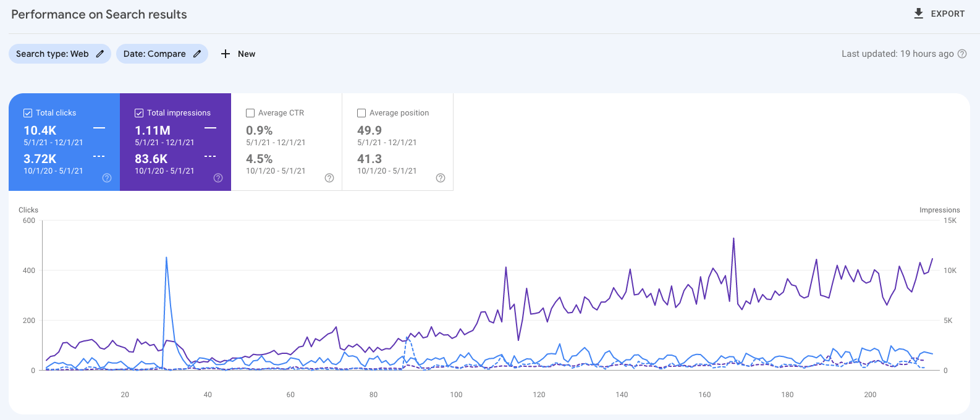Open help icon in Total clicks card
980x420 pixels.
tap(107, 178)
